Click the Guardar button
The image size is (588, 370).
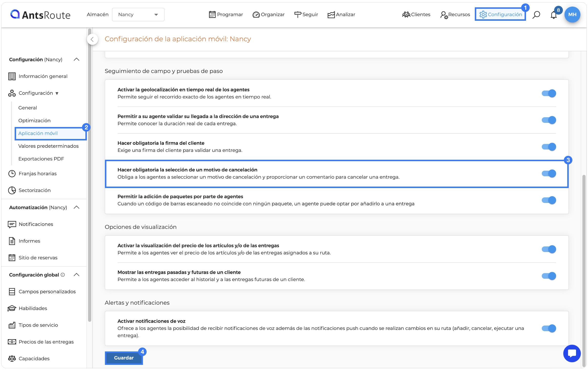click(x=124, y=358)
